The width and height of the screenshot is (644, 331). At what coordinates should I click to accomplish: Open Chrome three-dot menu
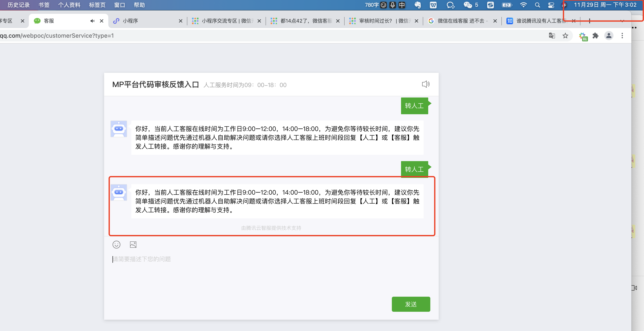[622, 36]
